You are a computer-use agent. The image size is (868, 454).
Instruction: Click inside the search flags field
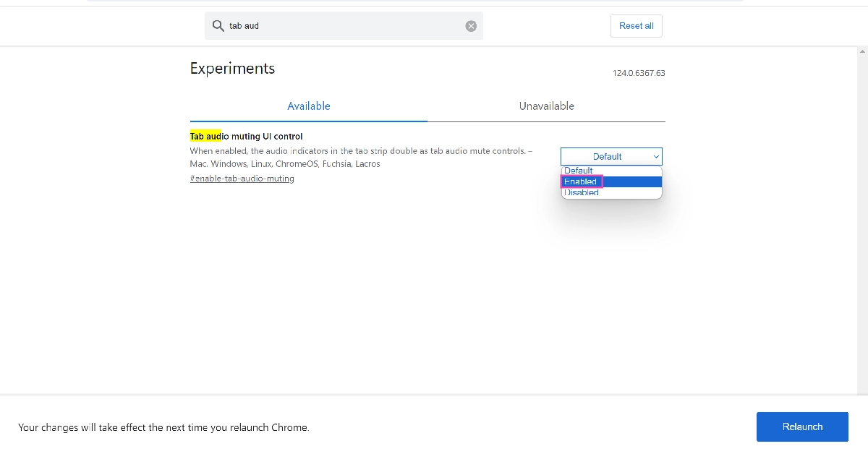pyautogui.click(x=325, y=25)
